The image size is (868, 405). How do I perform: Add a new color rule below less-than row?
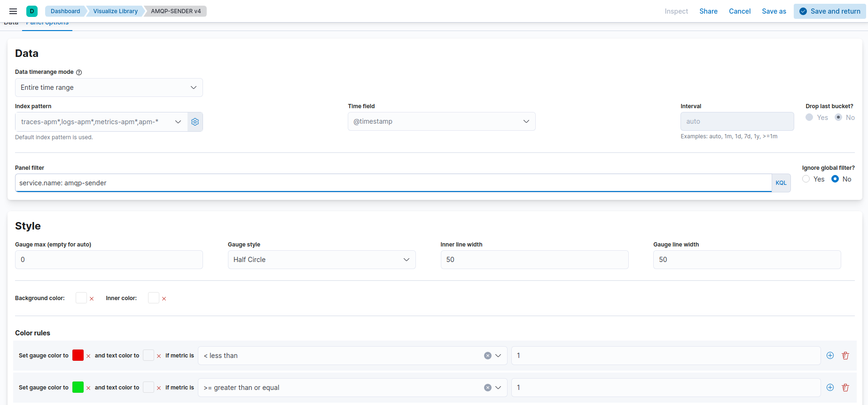tap(830, 356)
